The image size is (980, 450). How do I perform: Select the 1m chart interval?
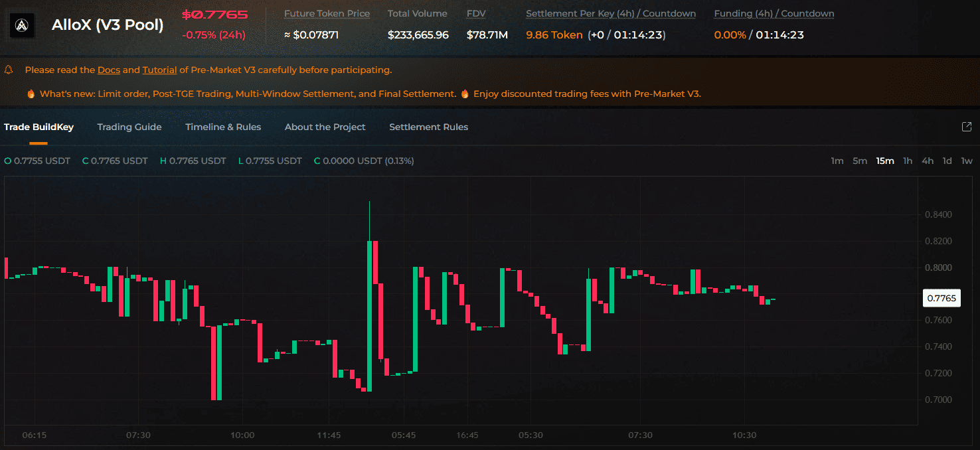(x=837, y=161)
